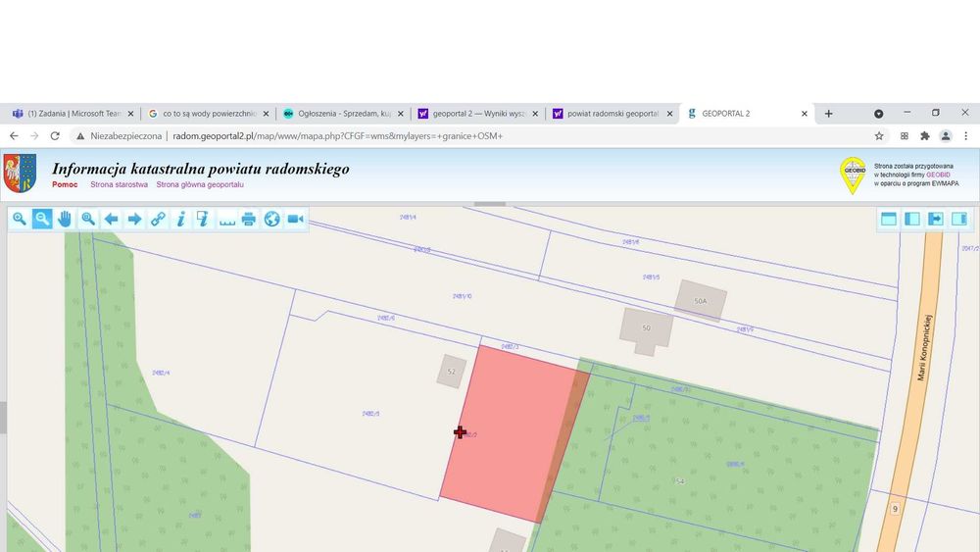Open the Pomoc help link
This screenshot has height=552, width=980.
[65, 184]
